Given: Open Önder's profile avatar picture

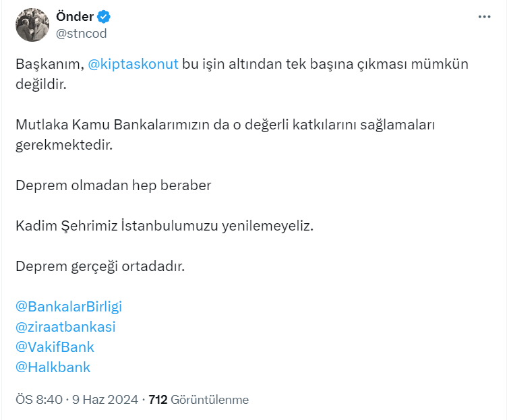Looking at the screenshot, I should tap(31, 26).
